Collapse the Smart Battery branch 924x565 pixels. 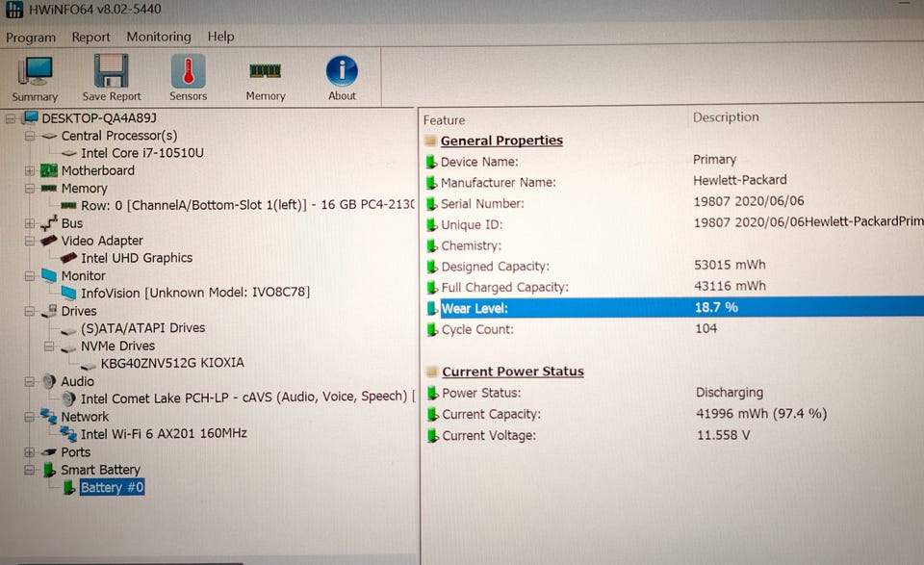coord(30,470)
